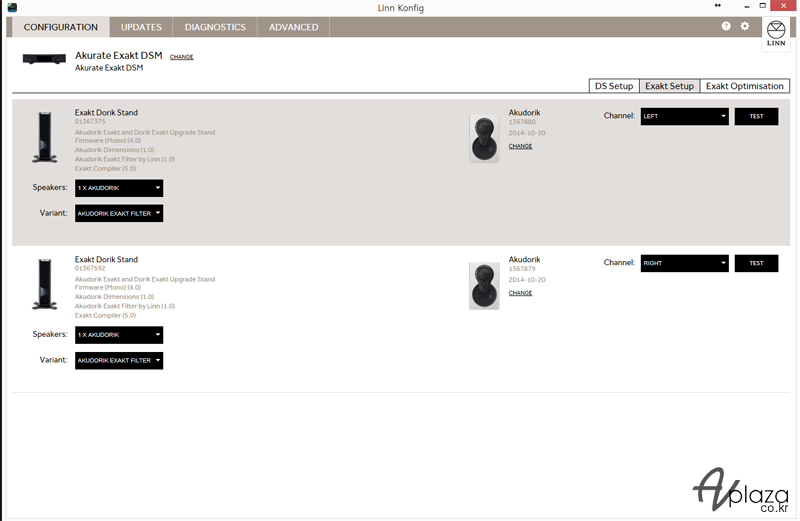Open the ADVANCED tab
This screenshot has width=800, height=521.
click(293, 27)
